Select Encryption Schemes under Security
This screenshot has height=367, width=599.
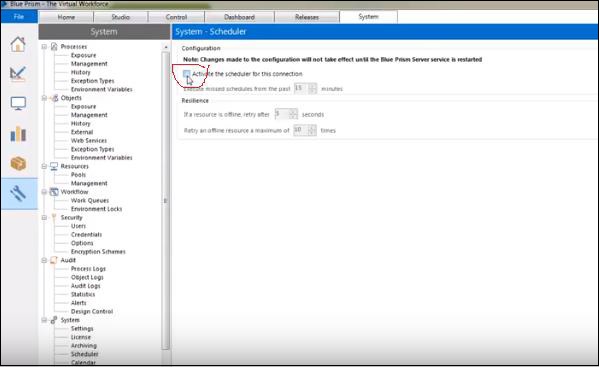pos(98,251)
